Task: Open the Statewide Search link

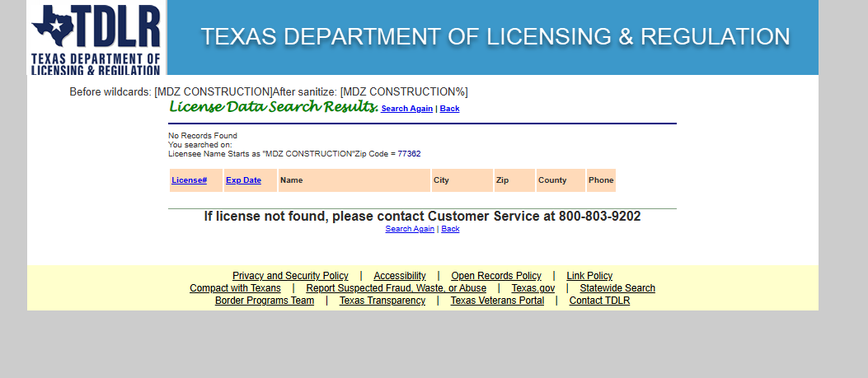Action: click(617, 287)
